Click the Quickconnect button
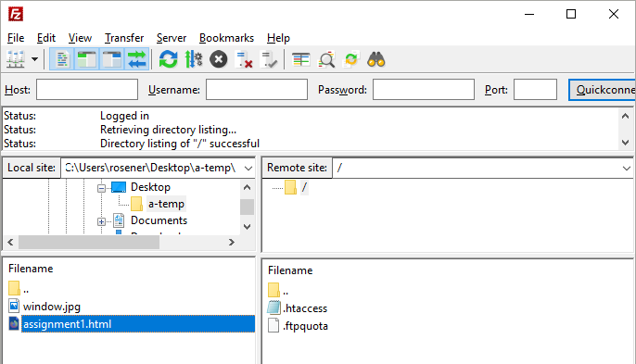The image size is (636, 364). 603,90
